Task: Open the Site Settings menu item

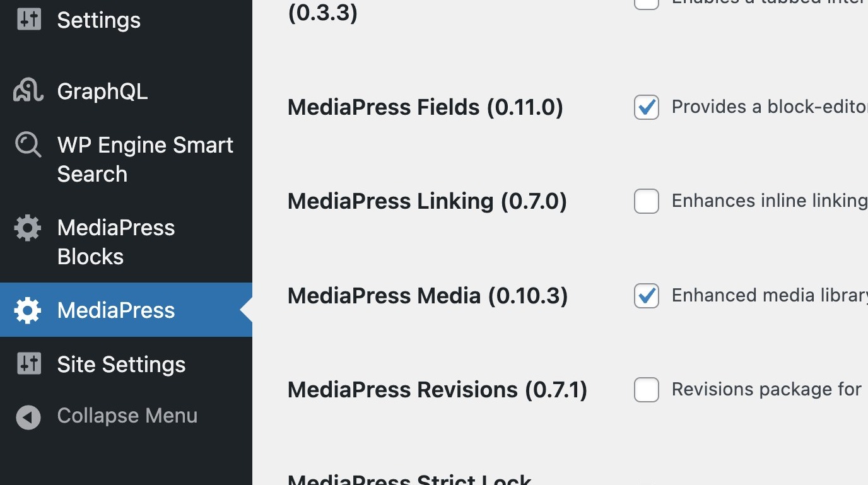Action: pos(121,365)
